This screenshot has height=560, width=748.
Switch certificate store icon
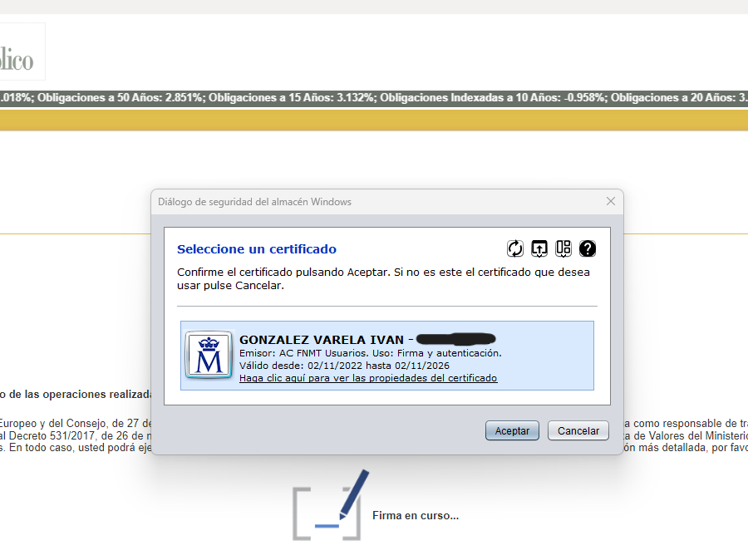[x=563, y=248]
